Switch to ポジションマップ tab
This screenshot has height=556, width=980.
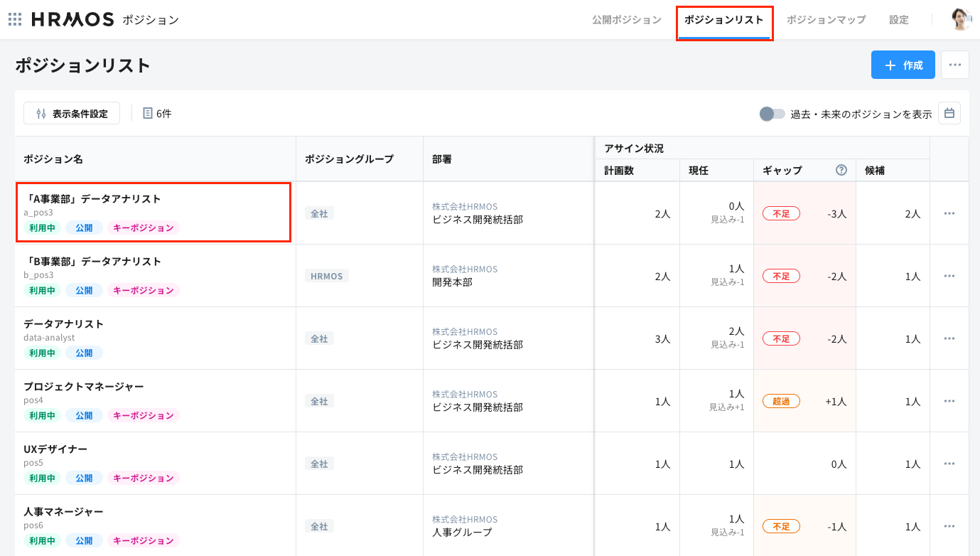[826, 20]
